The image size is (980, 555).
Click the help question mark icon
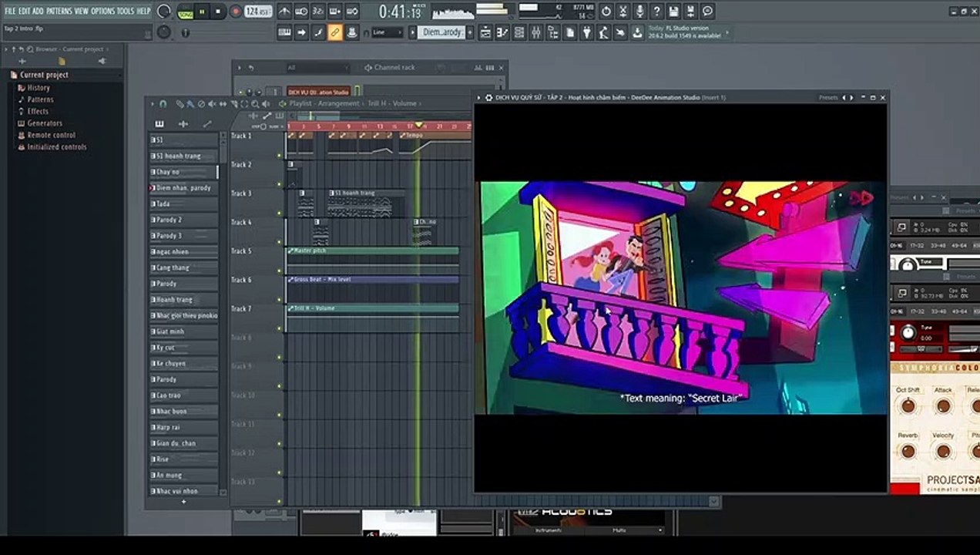coord(656,12)
